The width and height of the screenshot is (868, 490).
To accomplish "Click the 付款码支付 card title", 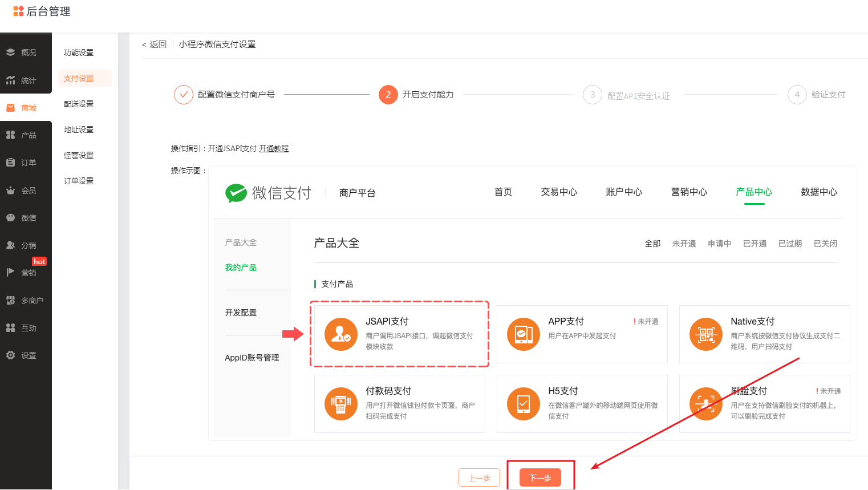I will coord(388,391).
